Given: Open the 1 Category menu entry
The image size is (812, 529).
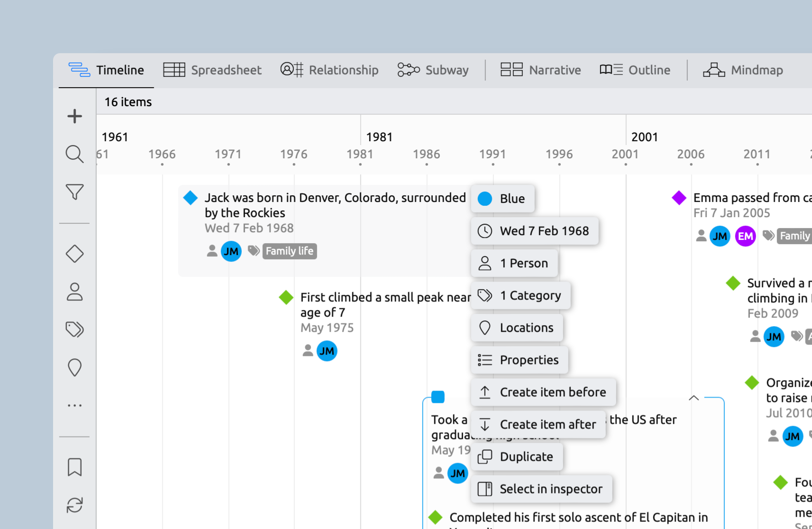Looking at the screenshot, I should pyautogui.click(x=521, y=295).
